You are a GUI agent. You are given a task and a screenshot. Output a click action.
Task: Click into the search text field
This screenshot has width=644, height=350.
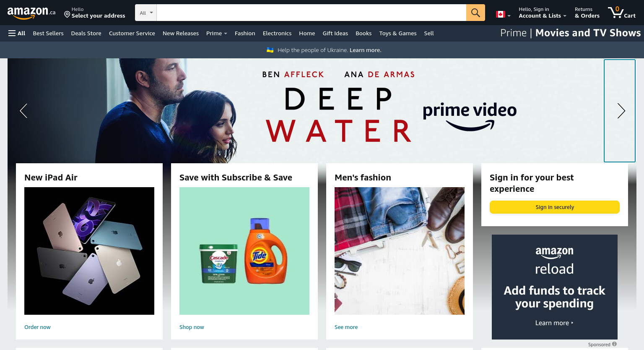point(312,13)
